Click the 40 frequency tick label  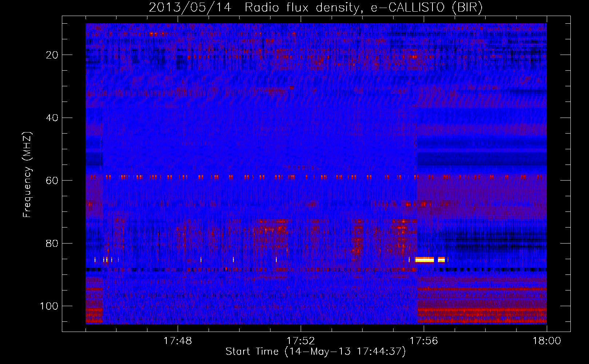click(52, 118)
